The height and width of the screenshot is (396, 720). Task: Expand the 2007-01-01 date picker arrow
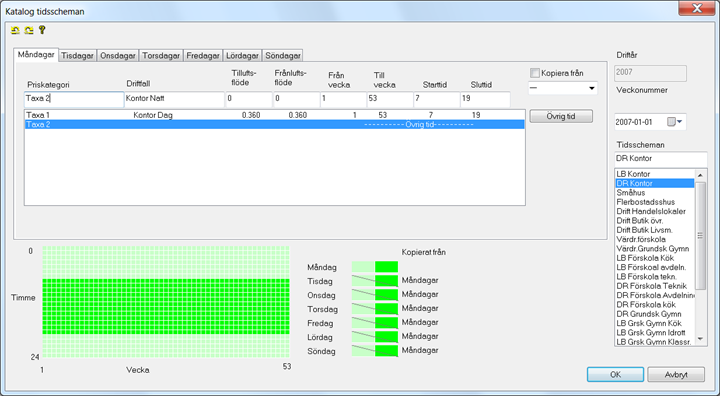tap(680, 122)
